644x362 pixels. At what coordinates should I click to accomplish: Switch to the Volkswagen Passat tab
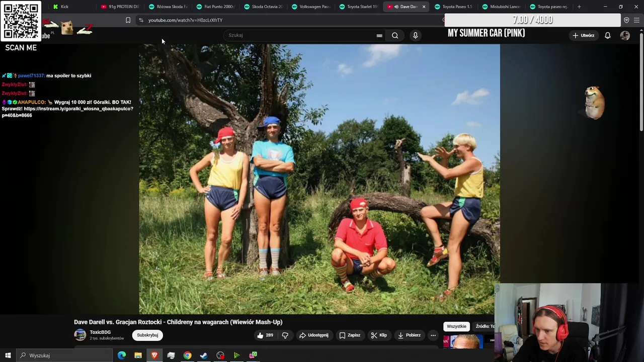pyautogui.click(x=310, y=7)
